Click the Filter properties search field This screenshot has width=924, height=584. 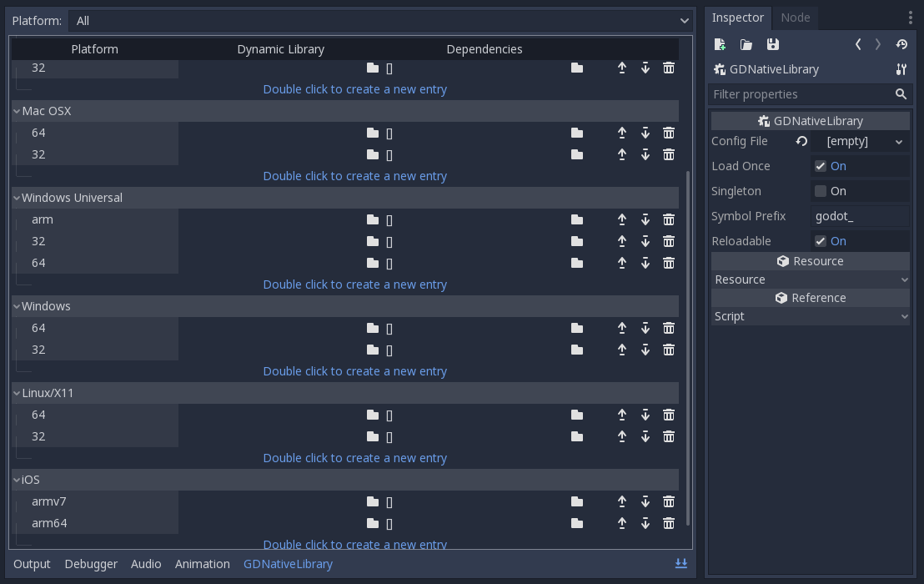point(801,94)
